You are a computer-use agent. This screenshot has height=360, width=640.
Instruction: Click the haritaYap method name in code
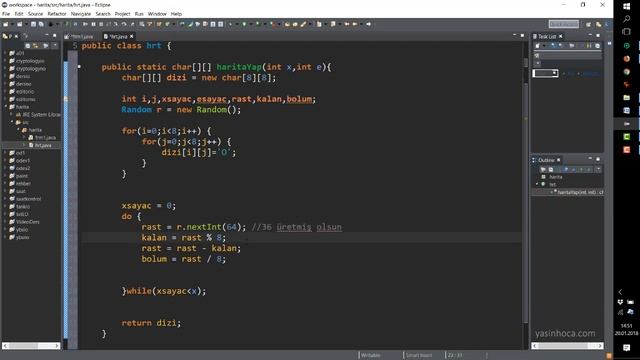[x=239, y=67]
